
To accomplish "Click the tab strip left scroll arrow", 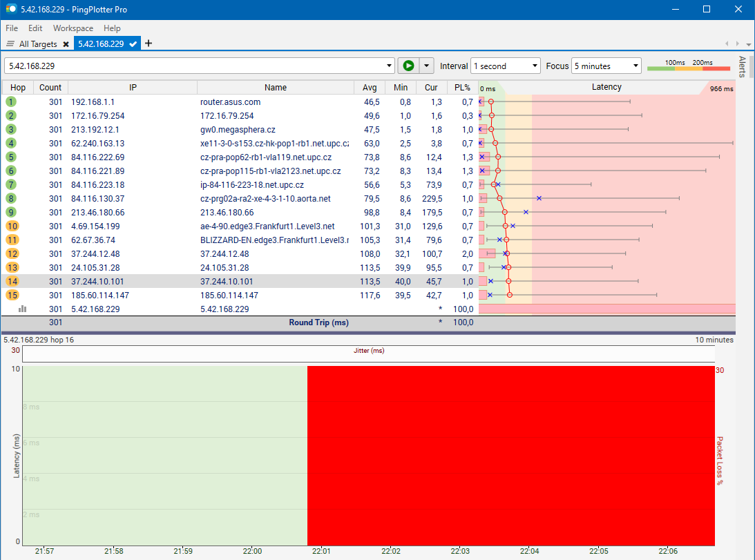I will pyautogui.click(x=727, y=44).
